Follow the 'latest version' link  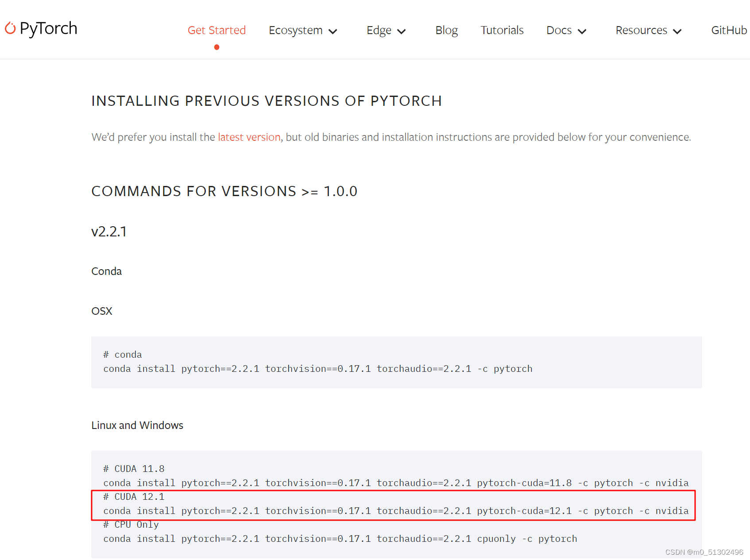(249, 137)
